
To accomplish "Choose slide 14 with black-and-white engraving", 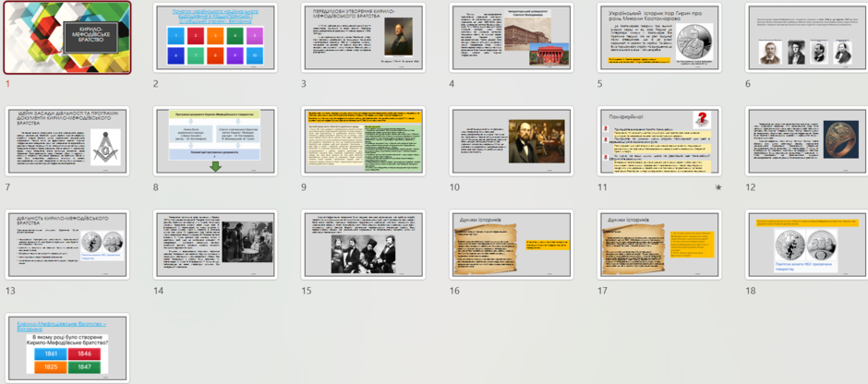I will coord(215,245).
